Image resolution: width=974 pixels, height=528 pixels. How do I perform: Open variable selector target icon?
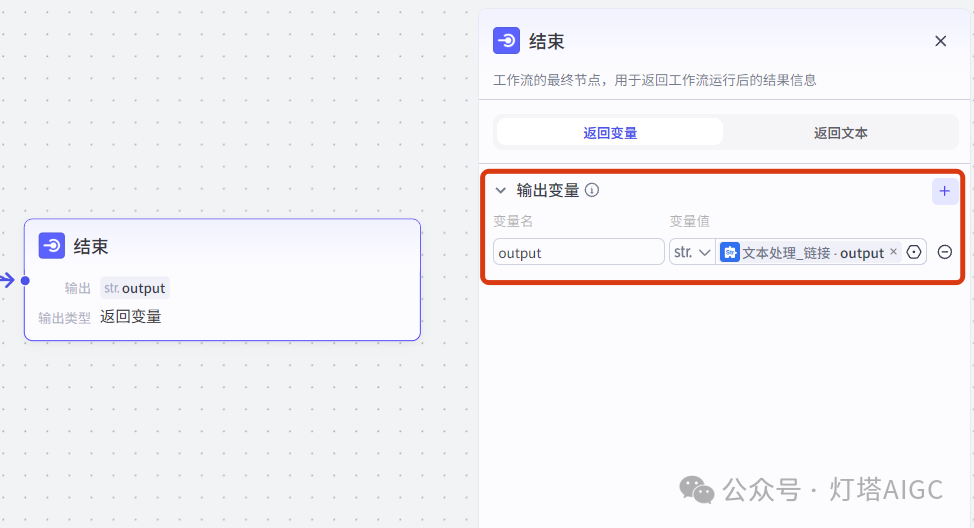click(x=913, y=252)
